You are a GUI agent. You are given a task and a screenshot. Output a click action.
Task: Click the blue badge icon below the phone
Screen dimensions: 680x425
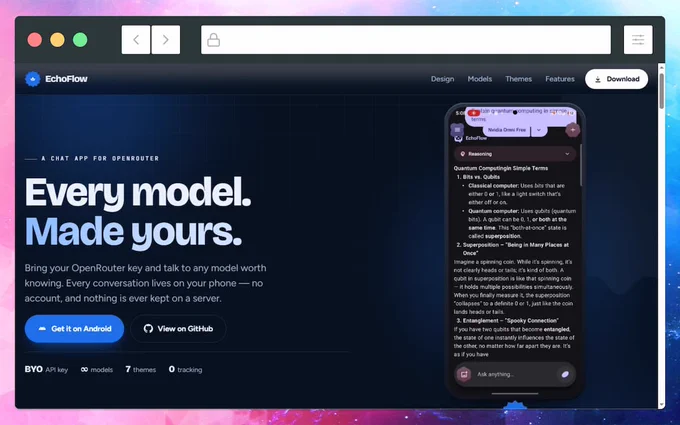pyautogui.click(x=515, y=405)
